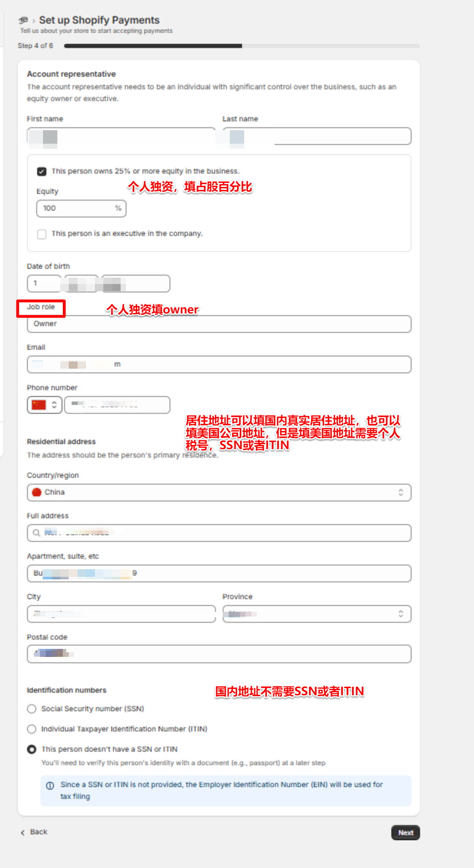This screenshot has width=474, height=868.
Task: Select 'doesn't have a SSN or ITIN' option
Action: [x=32, y=750]
